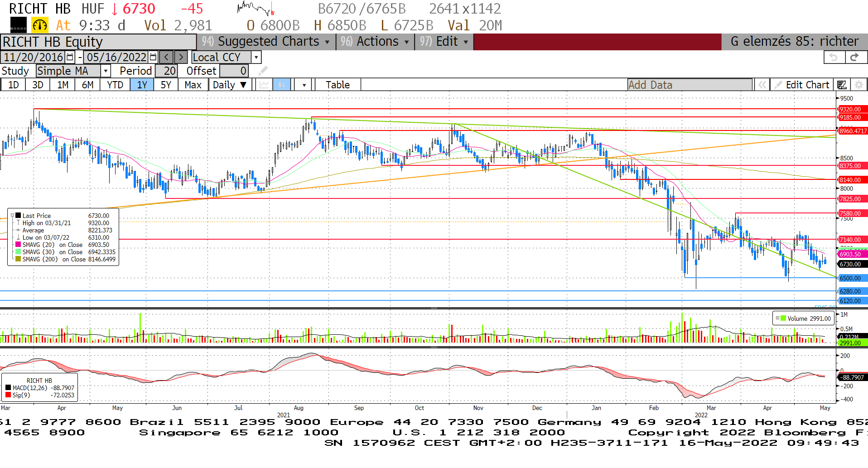Click the Table button
This screenshot has width=868, height=468.
(338, 85)
